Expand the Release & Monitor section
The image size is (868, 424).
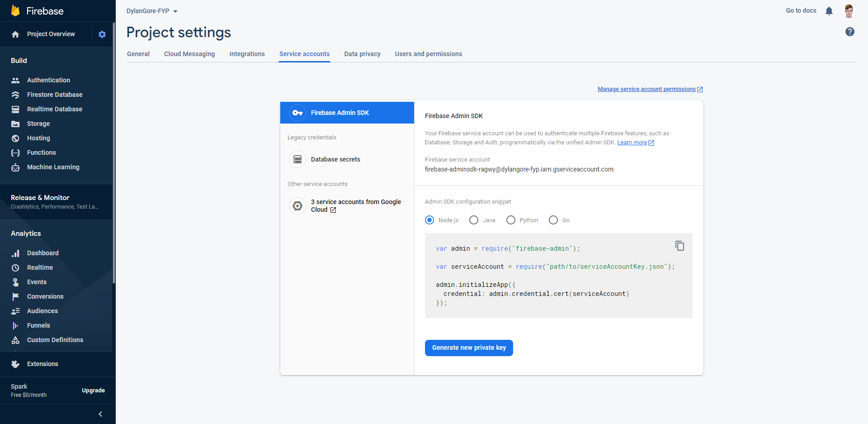pos(56,202)
